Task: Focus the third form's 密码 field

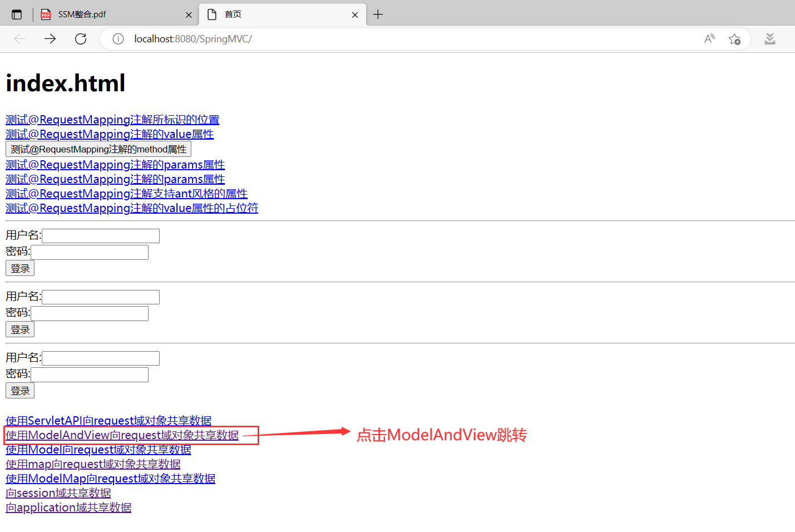Action: pyautogui.click(x=90, y=375)
